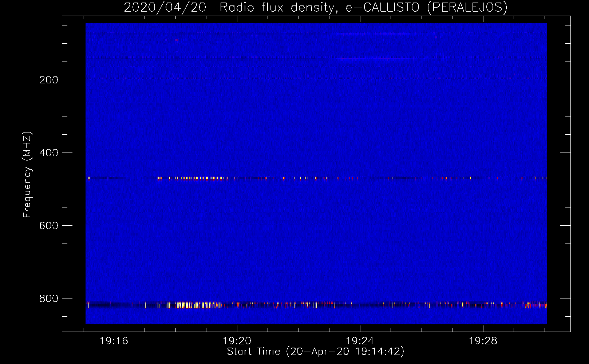Click the 19:24 time tick label
This screenshot has height=364, width=589.
coord(360,341)
